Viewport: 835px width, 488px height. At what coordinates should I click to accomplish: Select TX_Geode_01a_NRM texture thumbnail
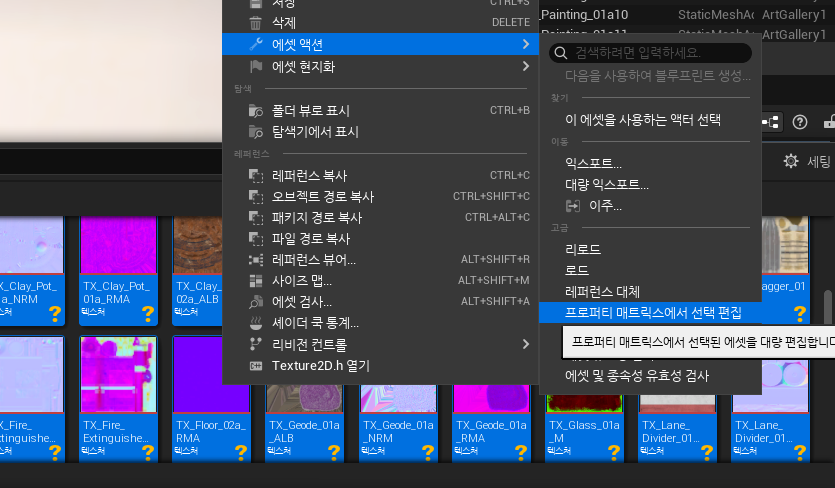pyautogui.click(x=398, y=398)
